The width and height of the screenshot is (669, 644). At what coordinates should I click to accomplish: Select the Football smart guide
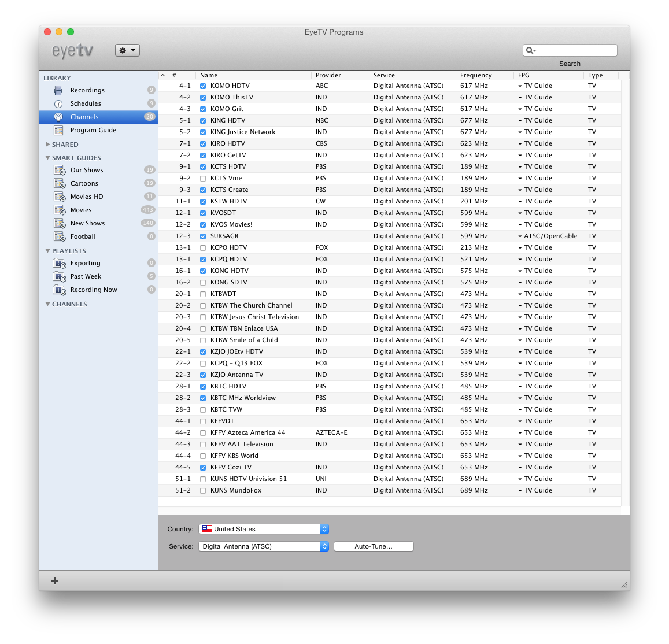pos(98,236)
